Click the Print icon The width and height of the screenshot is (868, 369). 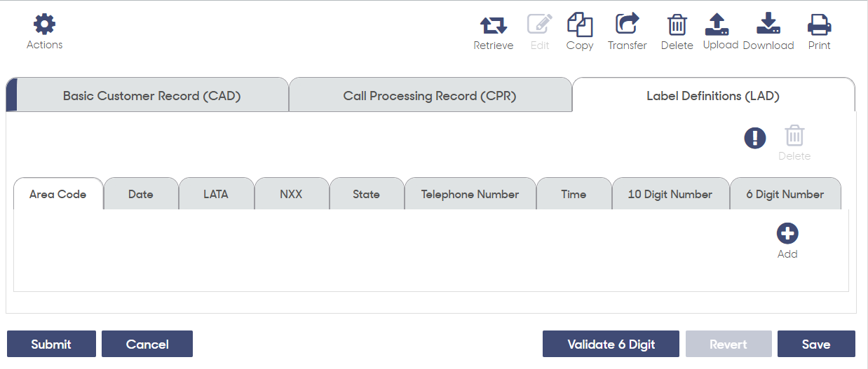coord(819,25)
